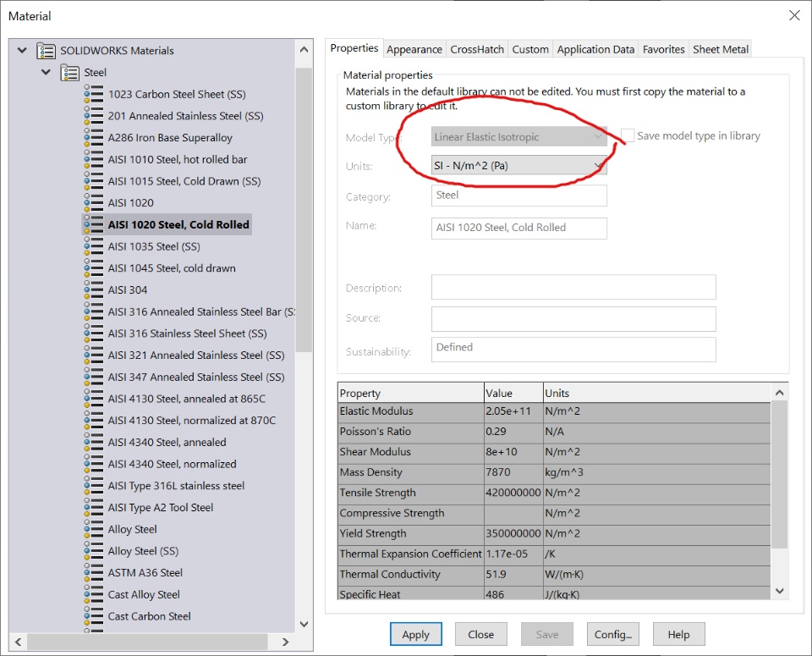The width and height of the screenshot is (812, 656).
Task: Click property table scroll up arrow
Action: 780,393
